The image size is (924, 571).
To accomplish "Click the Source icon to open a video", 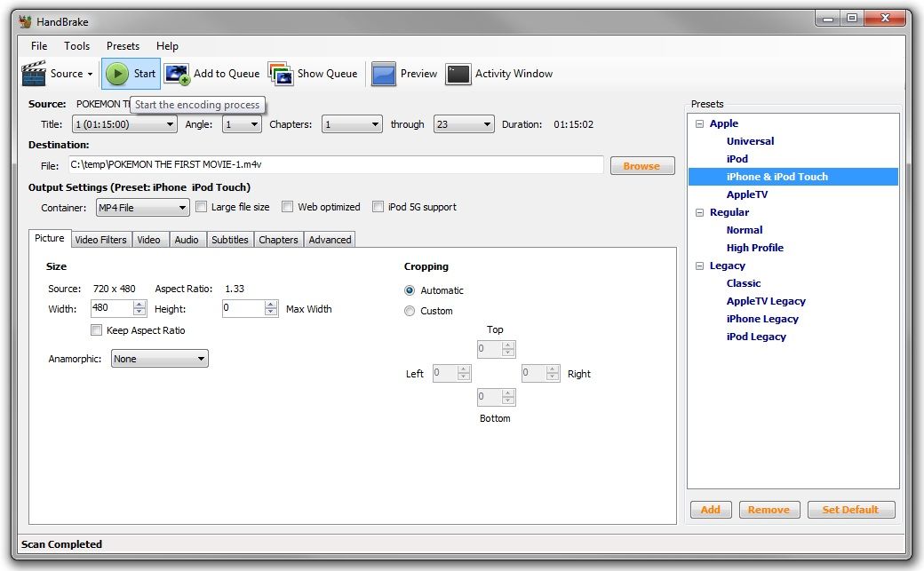I will click(34, 74).
